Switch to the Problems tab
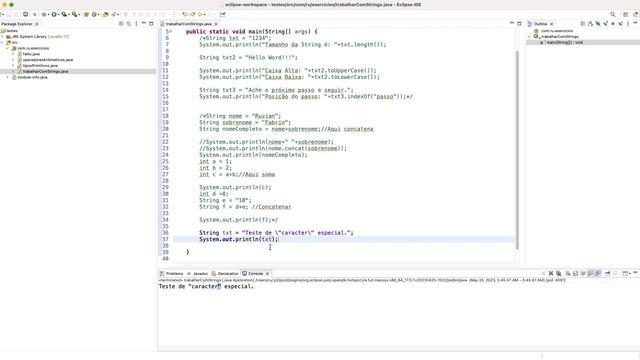Image resolution: width=640 pixels, height=360 pixels. pyautogui.click(x=171, y=273)
